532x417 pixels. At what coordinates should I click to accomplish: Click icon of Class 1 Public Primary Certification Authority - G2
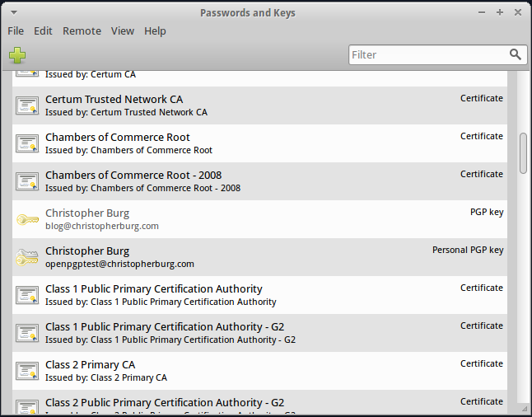point(27,333)
